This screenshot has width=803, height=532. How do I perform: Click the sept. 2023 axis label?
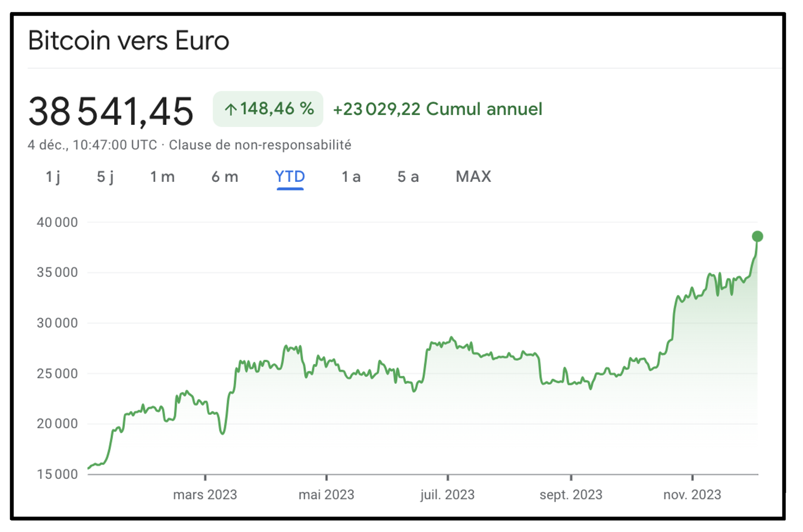(x=570, y=495)
